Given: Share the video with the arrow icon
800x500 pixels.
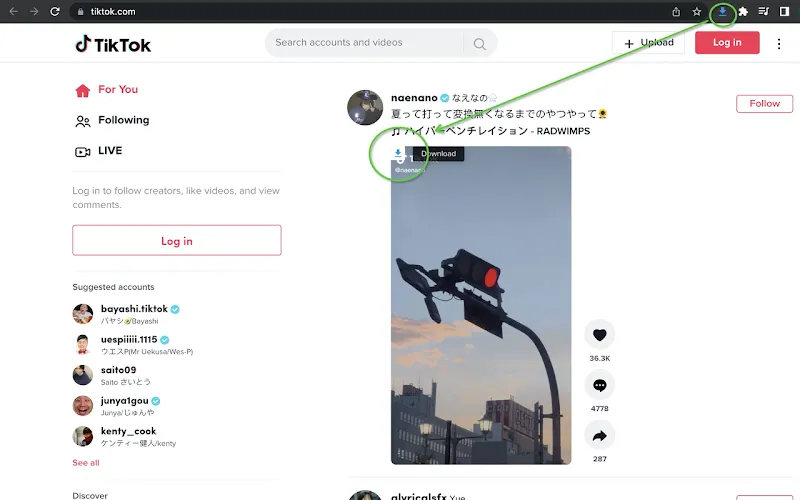Looking at the screenshot, I should click(599, 435).
